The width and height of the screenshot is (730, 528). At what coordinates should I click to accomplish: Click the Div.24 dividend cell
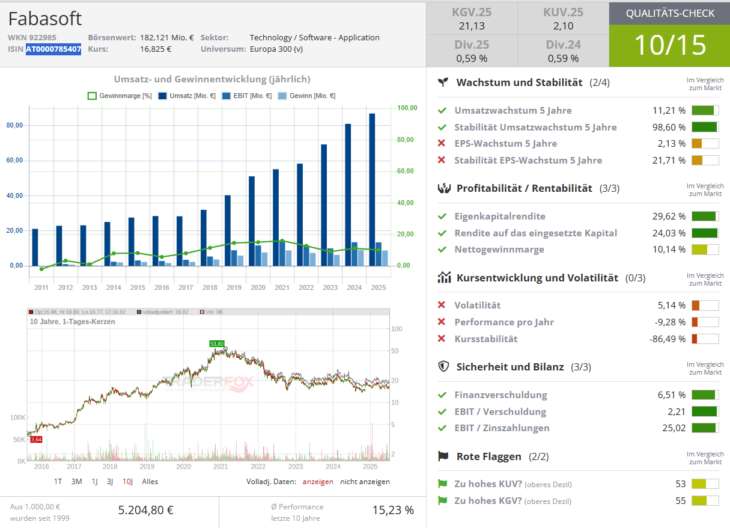(x=563, y=51)
